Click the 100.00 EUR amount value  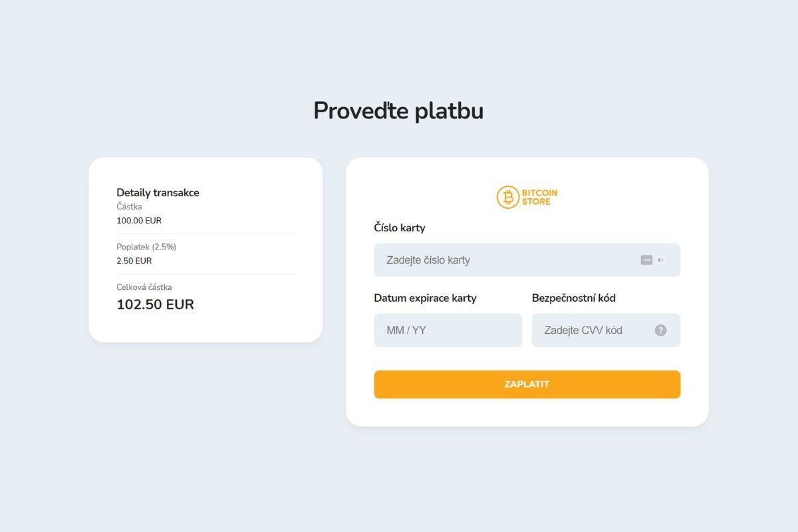coord(139,221)
